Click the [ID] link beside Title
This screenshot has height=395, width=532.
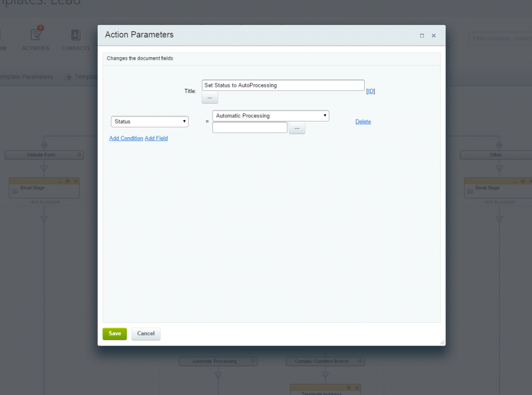[x=370, y=91]
